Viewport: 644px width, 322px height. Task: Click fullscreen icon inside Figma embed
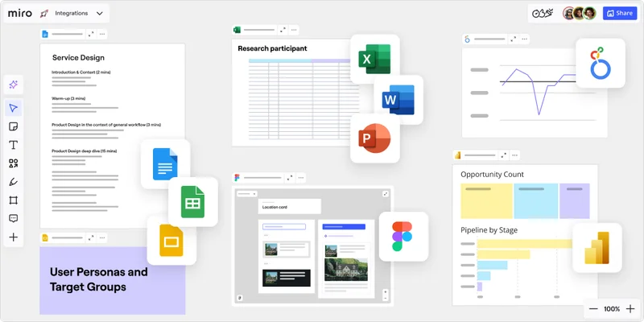(x=386, y=194)
